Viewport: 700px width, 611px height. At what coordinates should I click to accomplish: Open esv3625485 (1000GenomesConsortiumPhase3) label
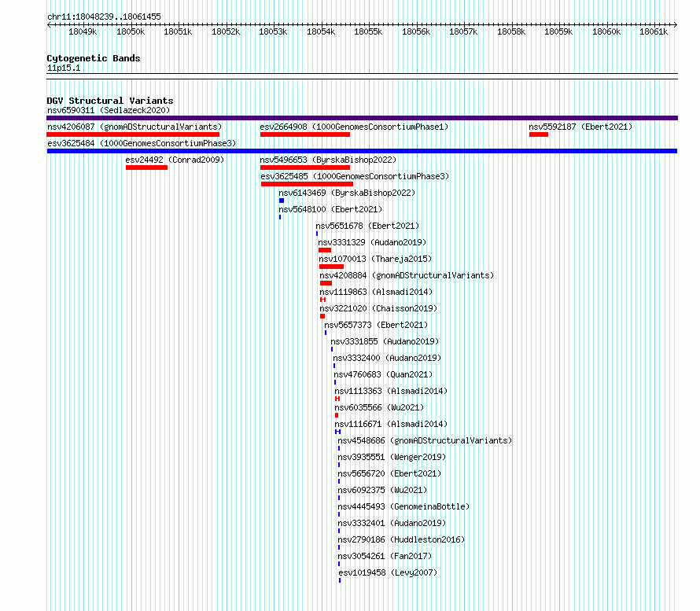[x=355, y=176]
